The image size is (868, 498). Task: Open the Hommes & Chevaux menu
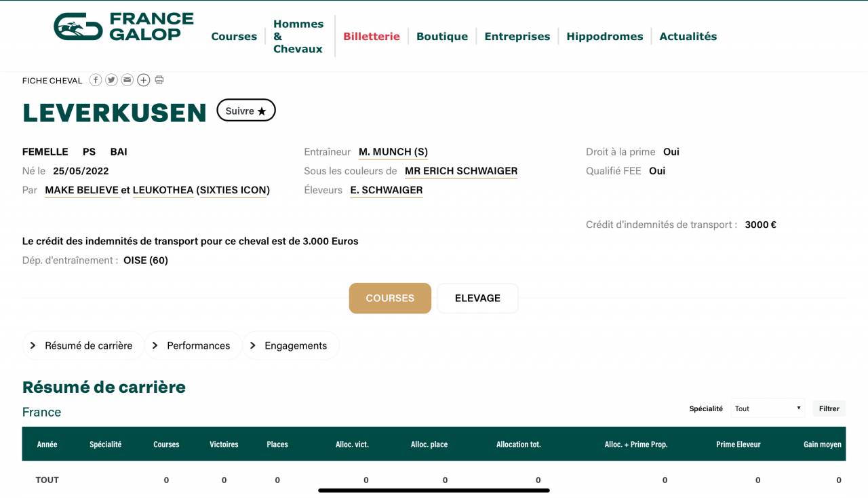tap(298, 37)
